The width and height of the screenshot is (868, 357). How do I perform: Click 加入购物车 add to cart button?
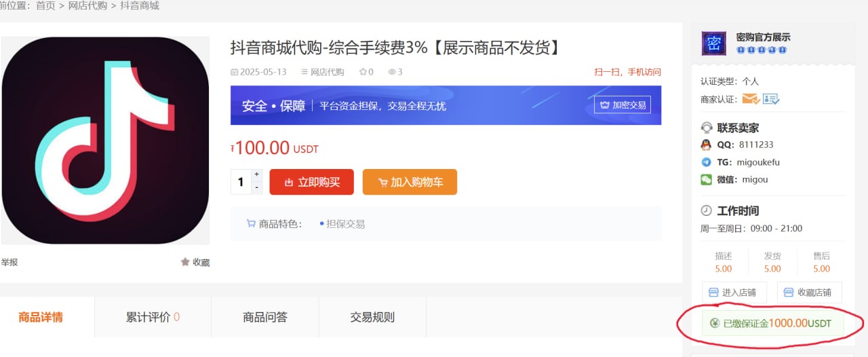pos(410,182)
